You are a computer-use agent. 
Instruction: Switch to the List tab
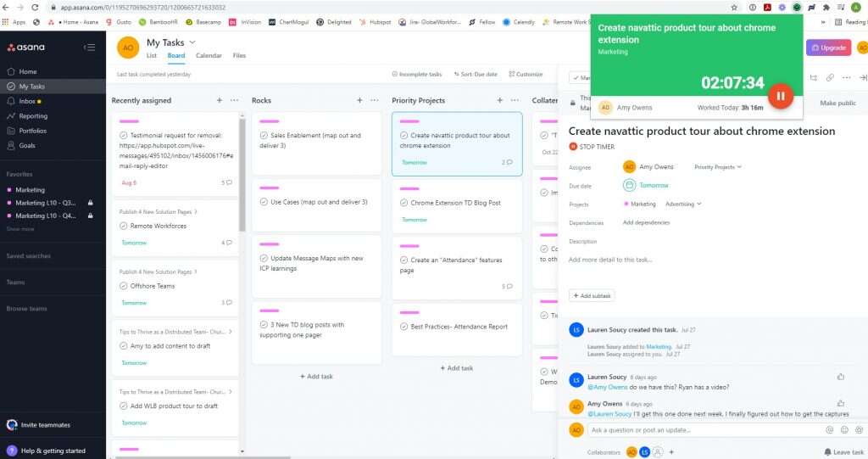tap(151, 55)
